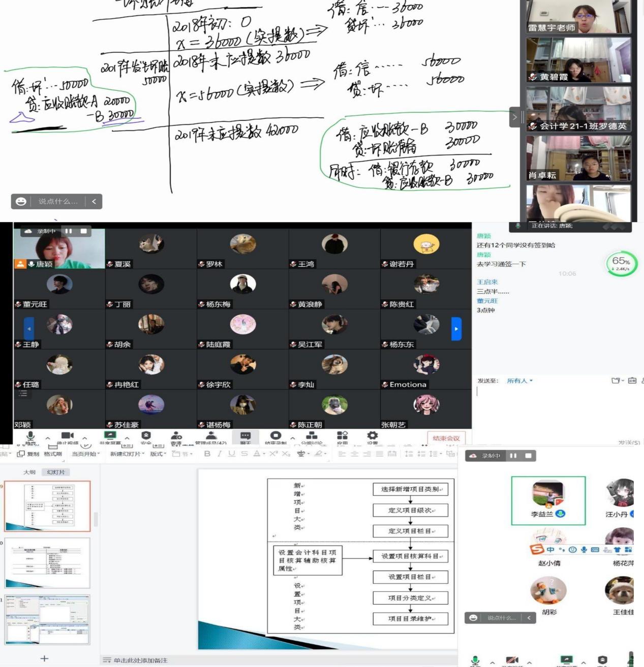Open the Apps icon in meeting toolbar

pos(342,435)
